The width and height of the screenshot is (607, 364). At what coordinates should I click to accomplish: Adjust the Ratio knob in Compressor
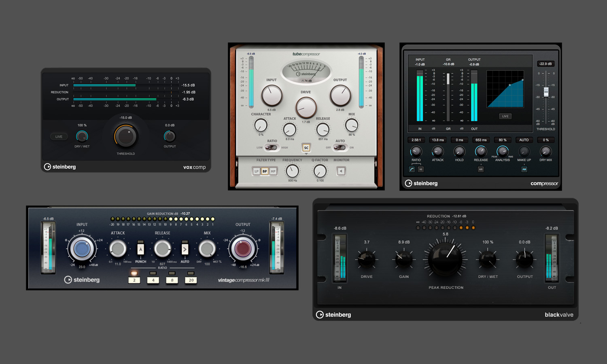click(416, 152)
